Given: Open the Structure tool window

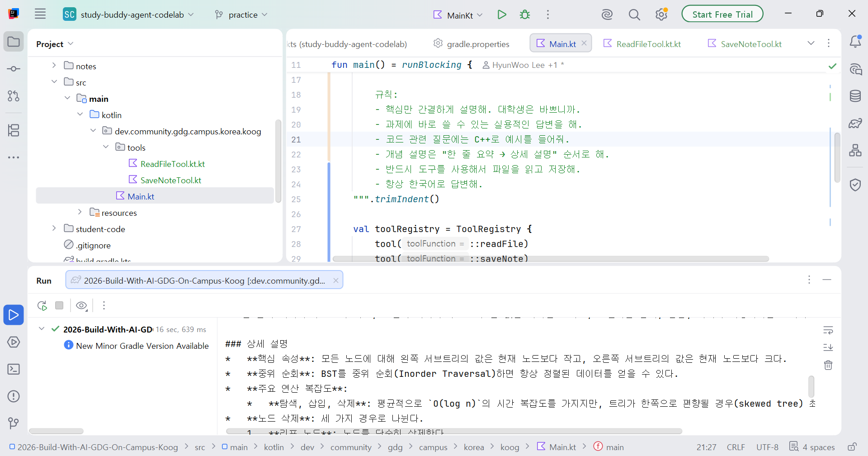Looking at the screenshot, I should (14, 130).
